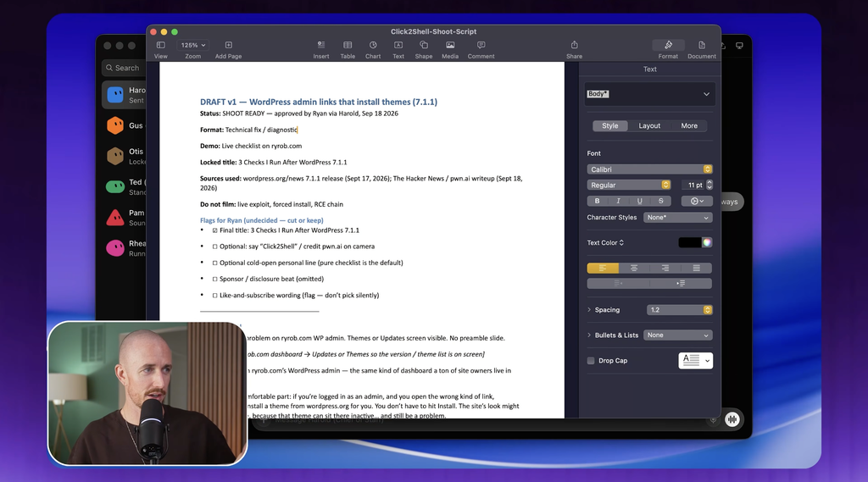Switch to the Layout tab
This screenshot has width=868, height=482.
pyautogui.click(x=649, y=125)
